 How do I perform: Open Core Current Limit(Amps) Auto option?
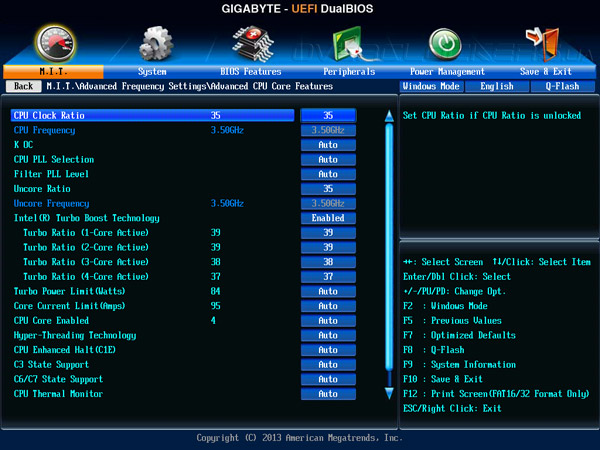point(328,306)
